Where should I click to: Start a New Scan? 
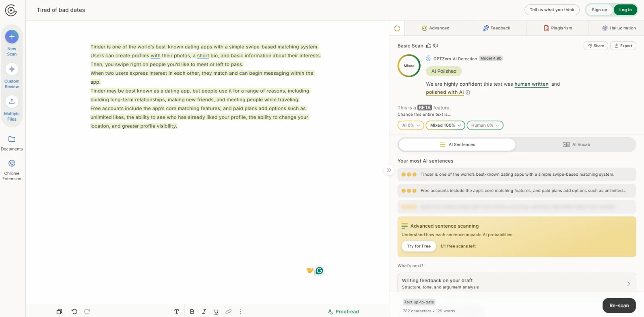pyautogui.click(x=12, y=43)
